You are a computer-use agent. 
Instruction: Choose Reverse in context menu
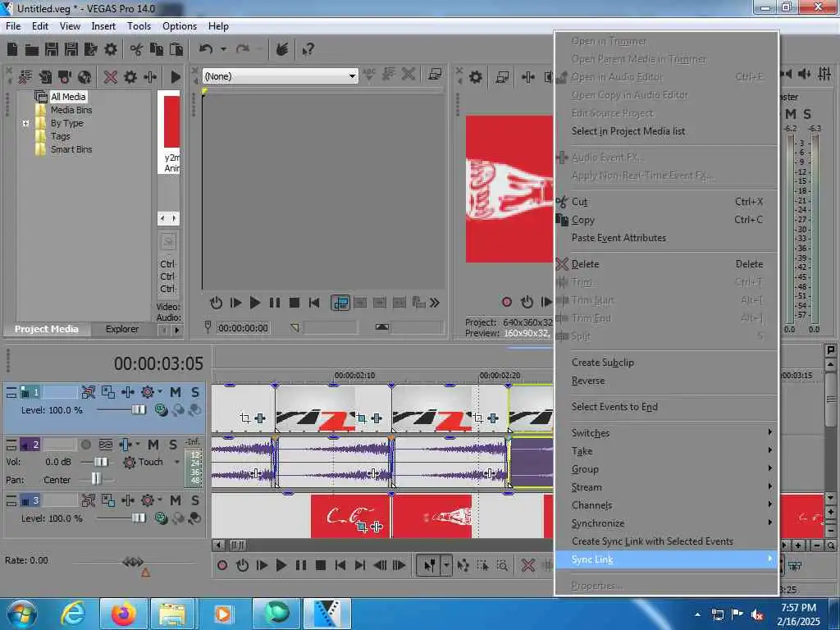666,381
